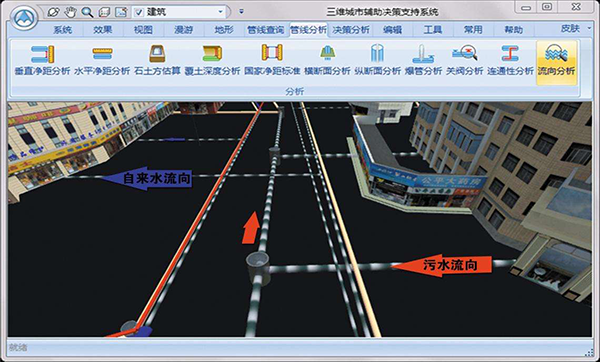This screenshot has height=362, width=600.
Task: Open the 地形 terrain tab
Action: click(x=224, y=29)
